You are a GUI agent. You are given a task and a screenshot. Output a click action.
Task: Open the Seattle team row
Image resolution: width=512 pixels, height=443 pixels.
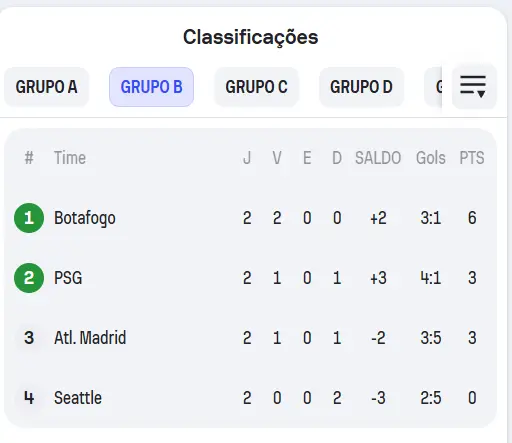click(250, 398)
